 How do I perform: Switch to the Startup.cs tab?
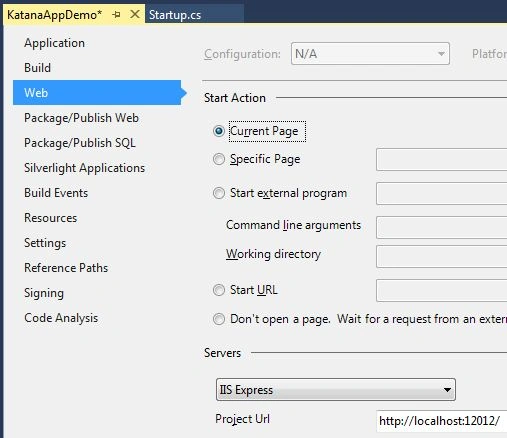[x=175, y=15]
